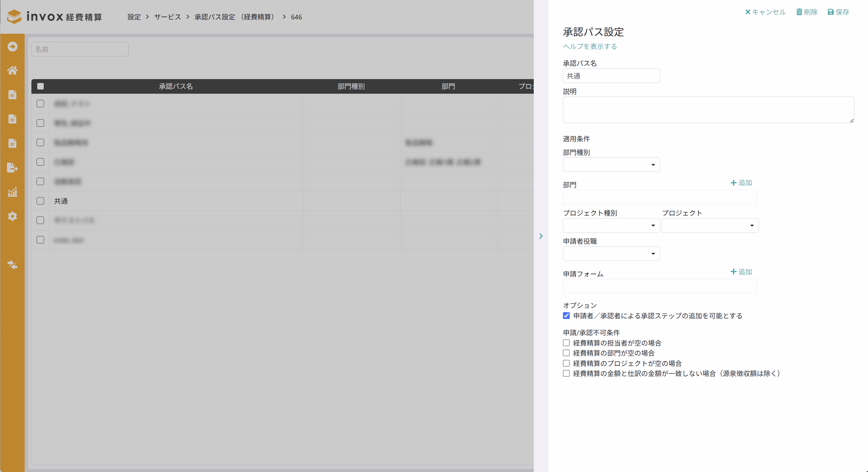Click the 設定 breadcrumb

134,17
